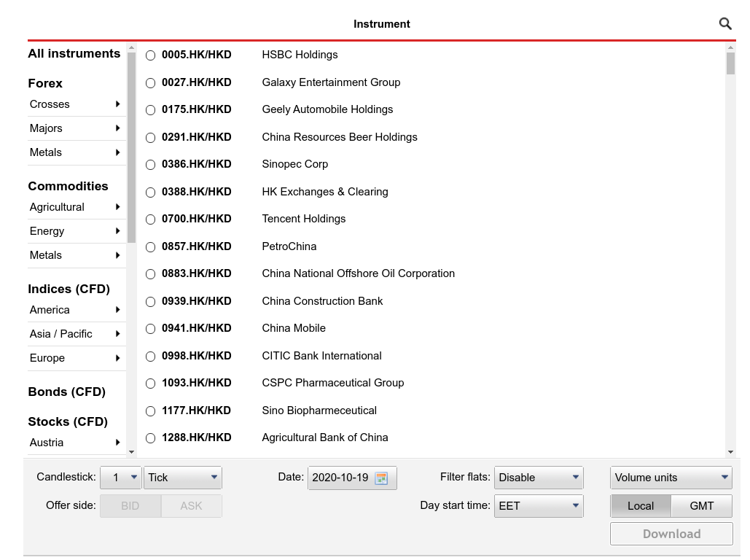Select the 0175.HK/HKD Geely Automobile radio button
Screen dimensions: 750x560
pos(151,110)
